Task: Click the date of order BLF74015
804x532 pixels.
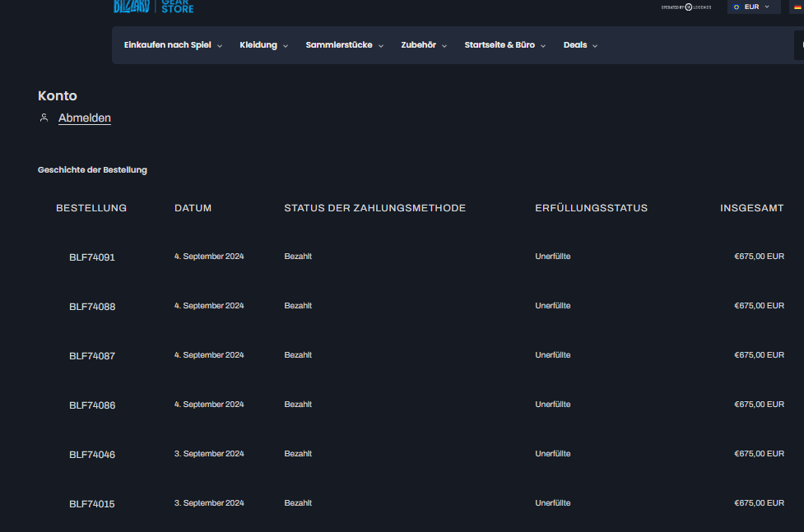Action: [x=209, y=502]
